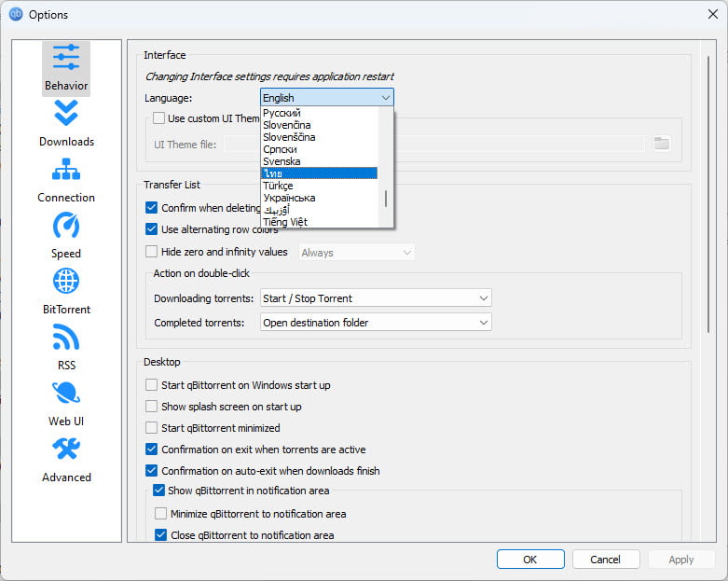Image resolution: width=728 pixels, height=581 pixels.
Task: Click the options page vertical scrollbar
Action: click(x=708, y=194)
